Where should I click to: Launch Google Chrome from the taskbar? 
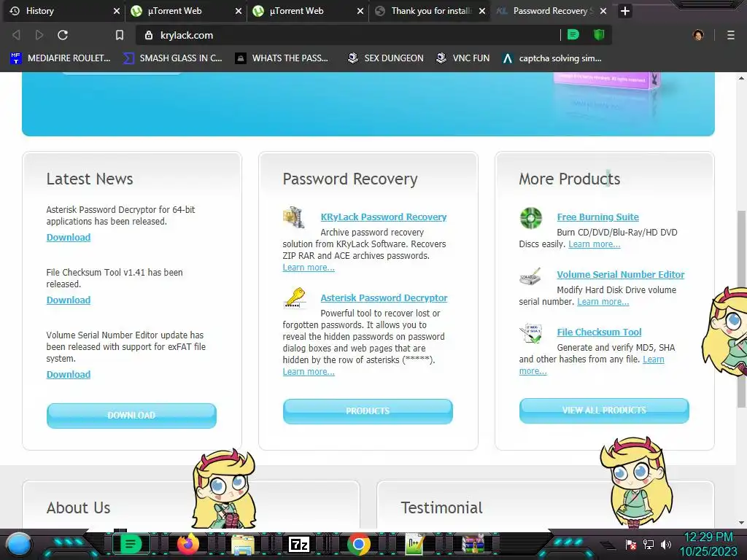pos(359,544)
